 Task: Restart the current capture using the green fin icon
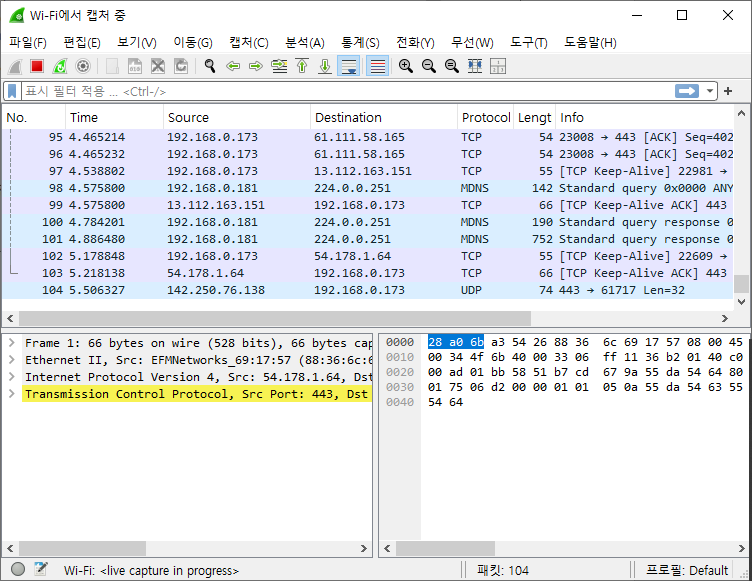pyautogui.click(x=60, y=66)
